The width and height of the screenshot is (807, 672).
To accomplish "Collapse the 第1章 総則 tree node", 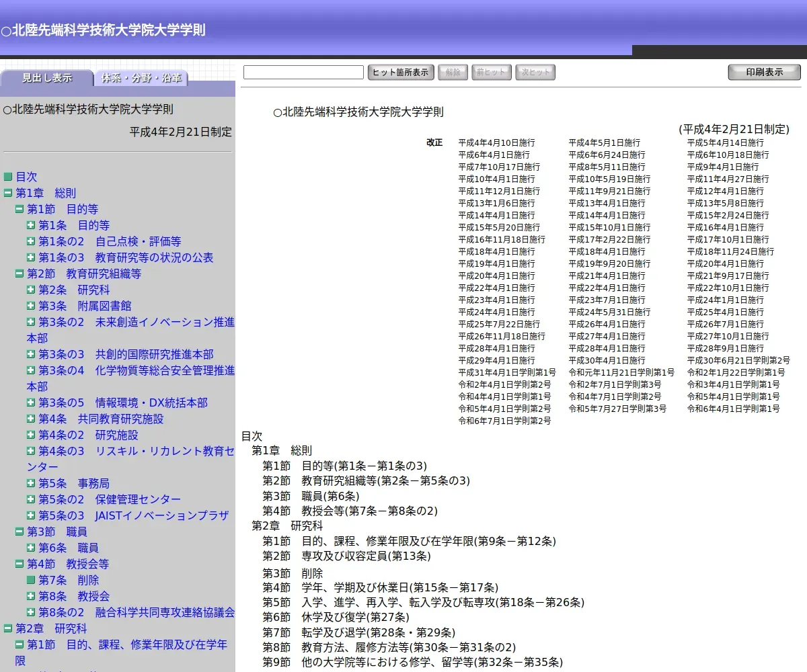I will (8, 193).
